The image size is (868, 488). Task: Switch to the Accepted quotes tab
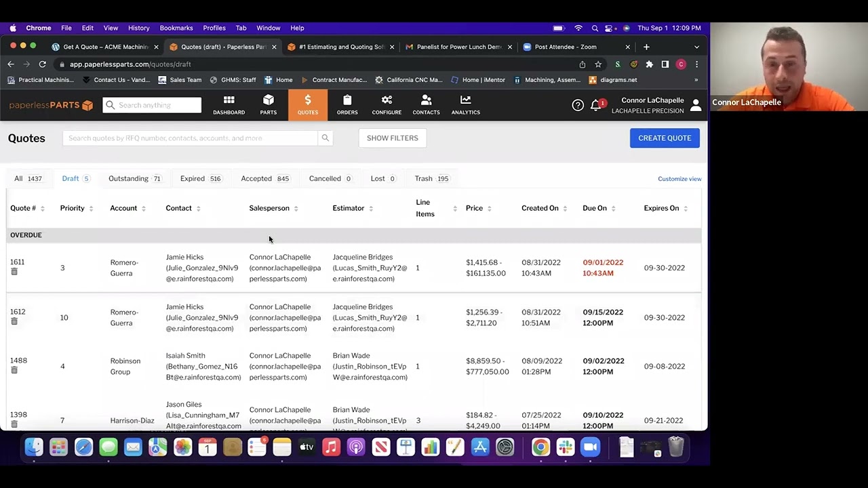[x=265, y=179]
